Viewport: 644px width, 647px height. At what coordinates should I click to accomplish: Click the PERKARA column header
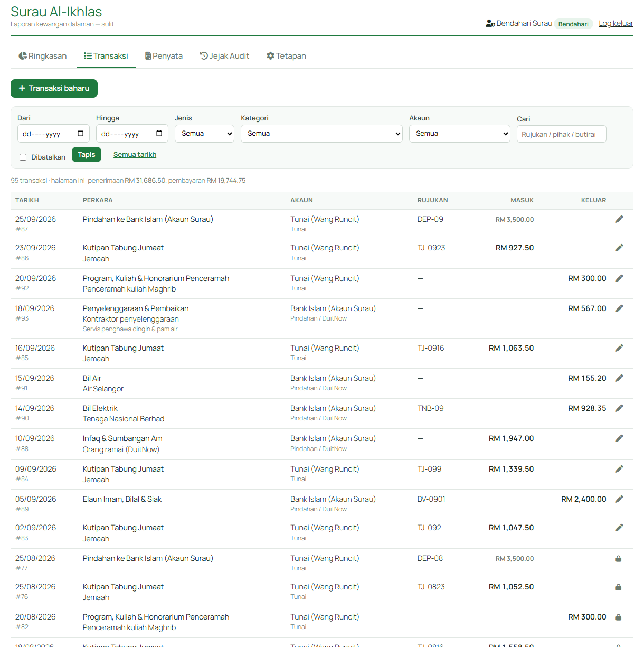click(x=98, y=200)
